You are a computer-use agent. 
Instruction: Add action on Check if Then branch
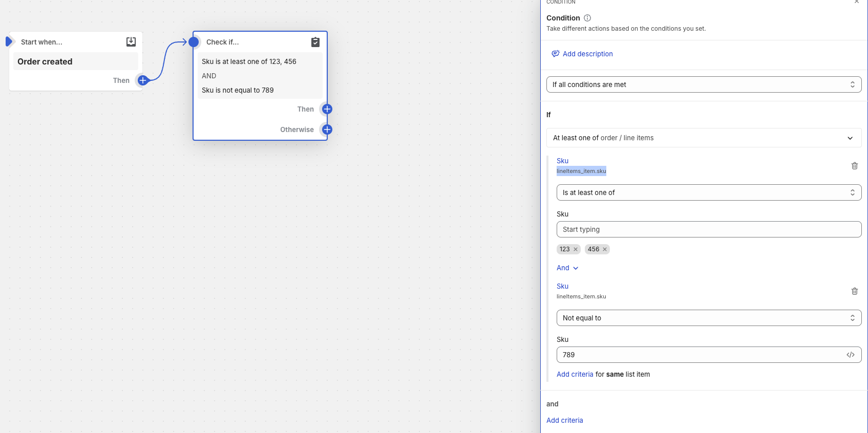(x=327, y=109)
